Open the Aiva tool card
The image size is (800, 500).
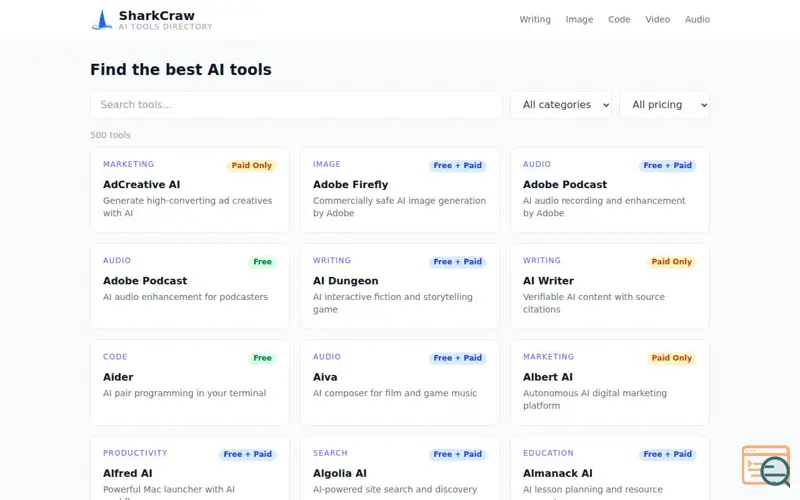click(399, 383)
